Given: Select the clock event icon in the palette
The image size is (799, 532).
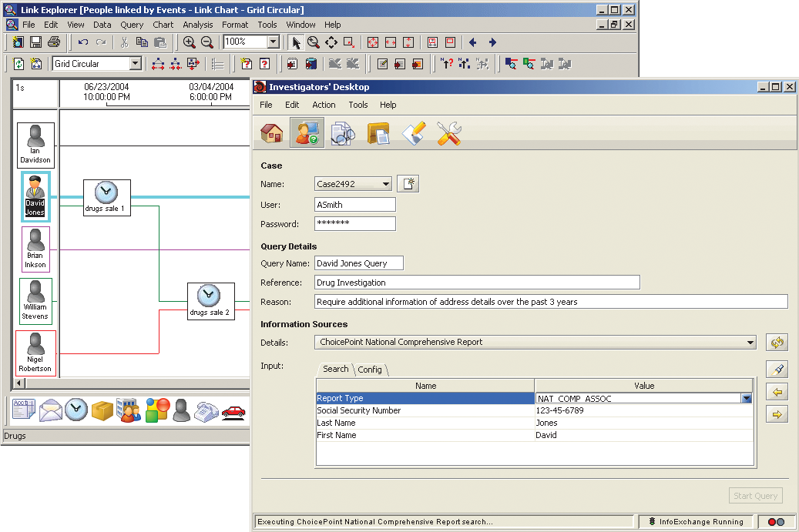Looking at the screenshot, I should pyautogui.click(x=76, y=411).
